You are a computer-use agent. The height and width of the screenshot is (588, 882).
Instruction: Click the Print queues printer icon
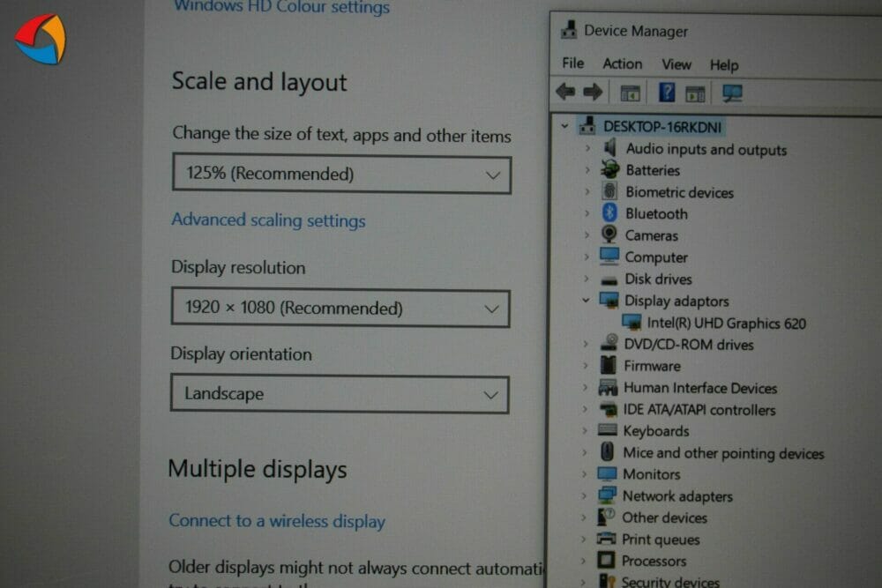[606, 539]
